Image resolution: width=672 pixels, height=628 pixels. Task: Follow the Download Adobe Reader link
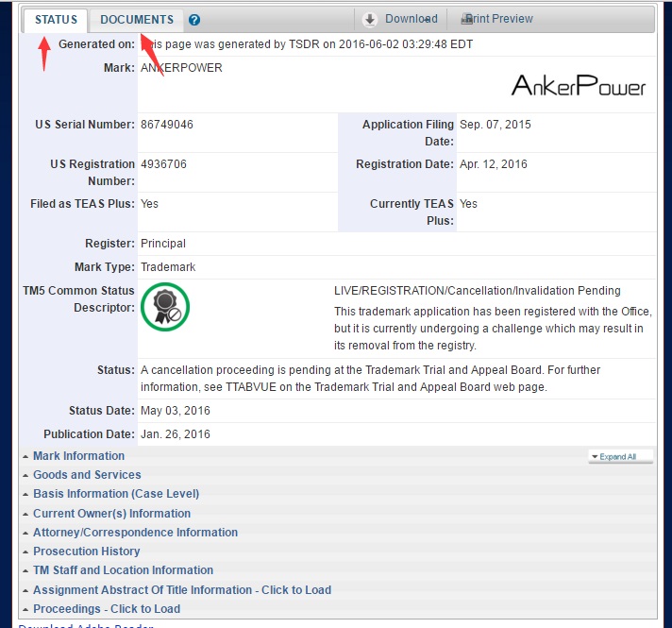[85, 625]
